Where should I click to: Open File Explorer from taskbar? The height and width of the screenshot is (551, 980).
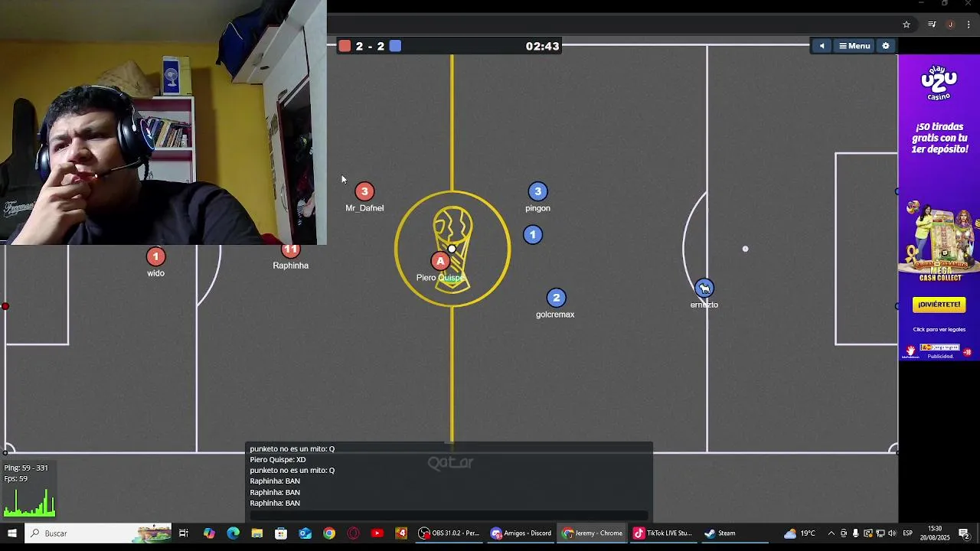coord(257,533)
